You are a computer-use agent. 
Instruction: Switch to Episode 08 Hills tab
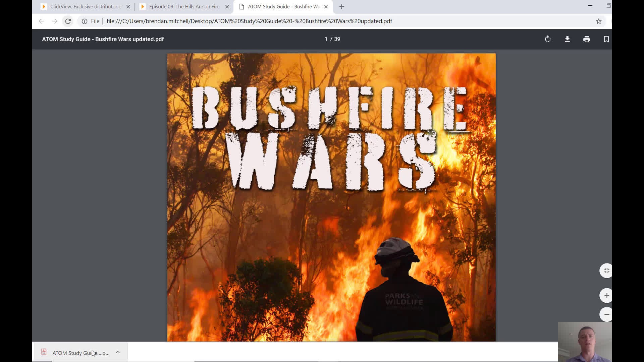184,7
